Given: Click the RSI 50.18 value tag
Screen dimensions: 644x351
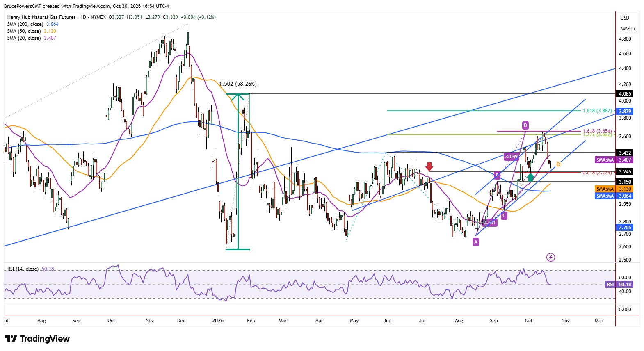Looking at the screenshot, I should 619,284.
